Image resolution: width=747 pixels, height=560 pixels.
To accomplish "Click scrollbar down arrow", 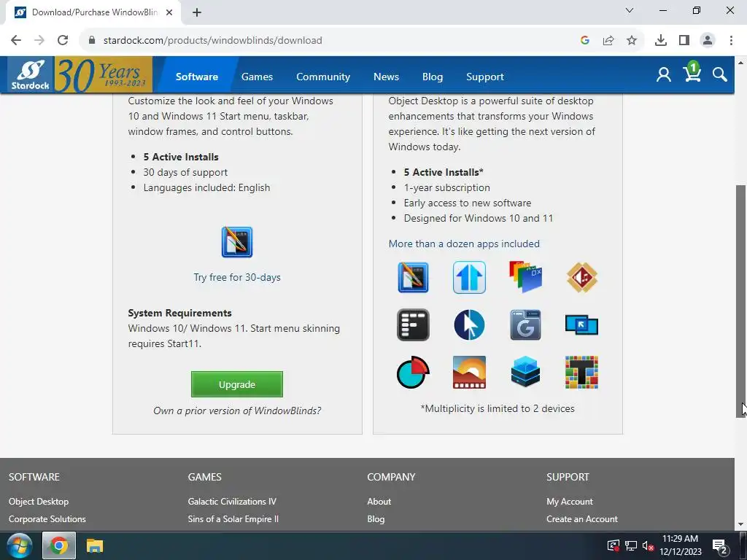I will [x=741, y=525].
